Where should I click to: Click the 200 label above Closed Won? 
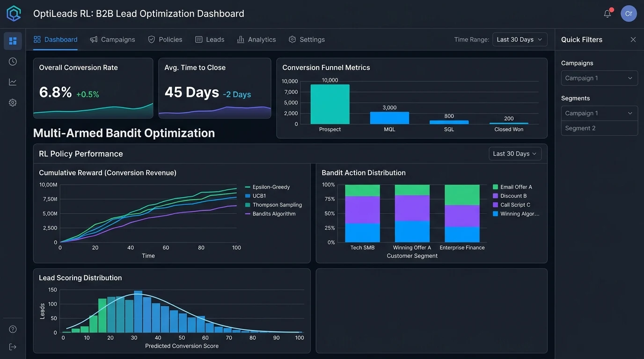pyautogui.click(x=509, y=118)
